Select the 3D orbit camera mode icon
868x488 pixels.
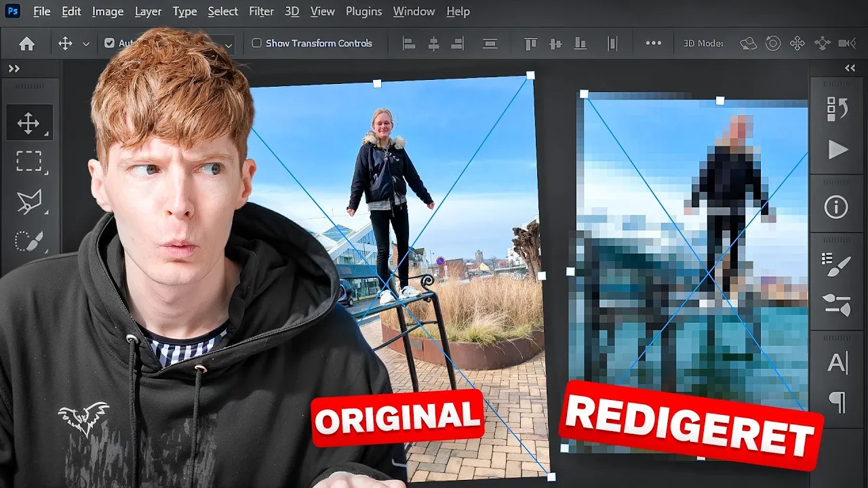tap(748, 43)
